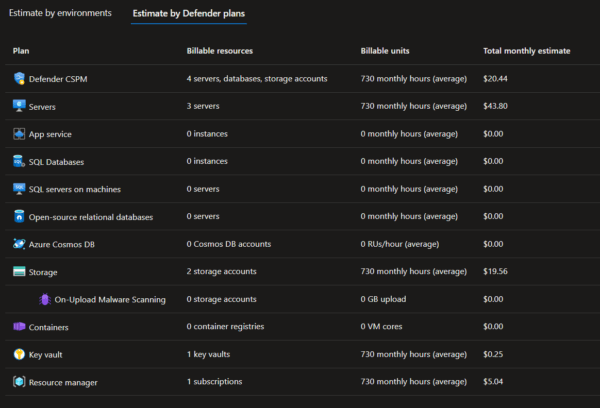
Task: Click the $20.44 estimate for Defender CSPM
Action: pos(495,78)
